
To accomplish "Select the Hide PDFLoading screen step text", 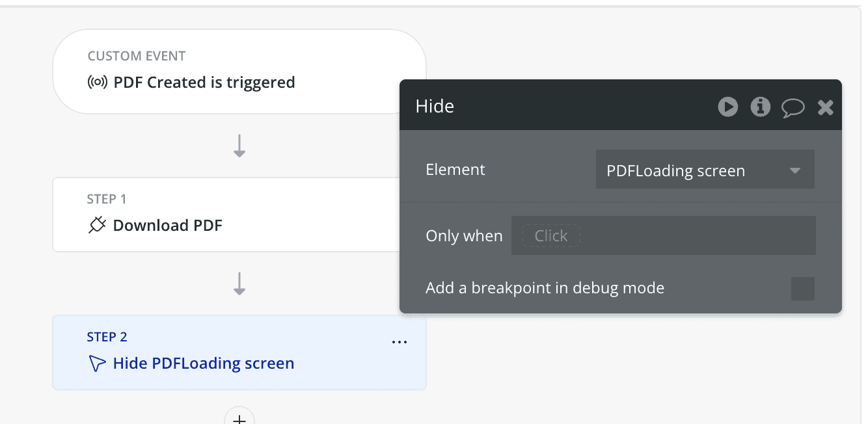I will pyautogui.click(x=204, y=364).
